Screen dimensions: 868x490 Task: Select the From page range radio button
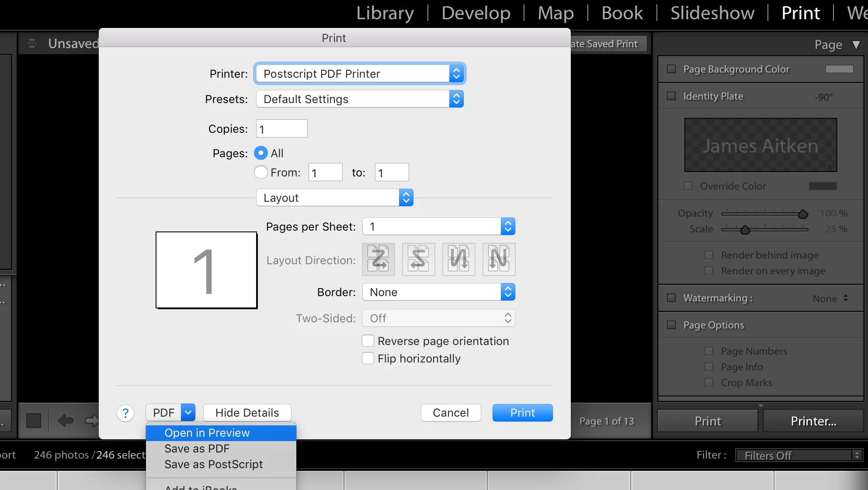click(261, 172)
